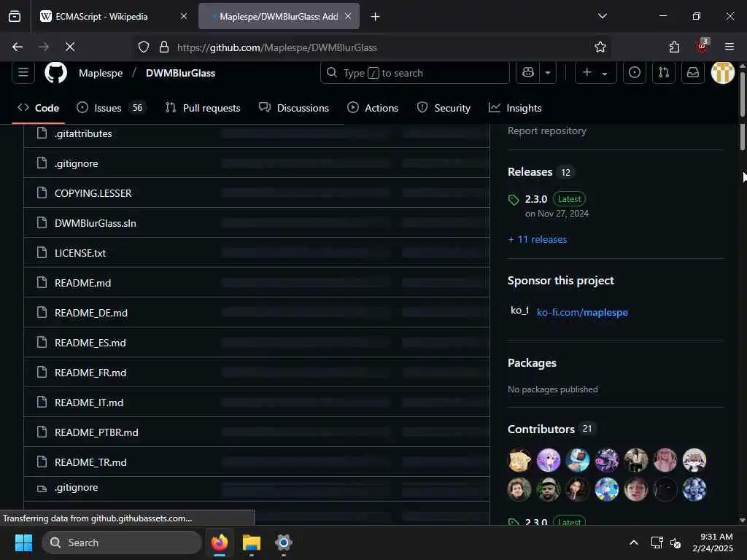Image resolution: width=747 pixels, height=560 pixels.
Task: Open user profile avatar menu
Action: click(x=723, y=72)
